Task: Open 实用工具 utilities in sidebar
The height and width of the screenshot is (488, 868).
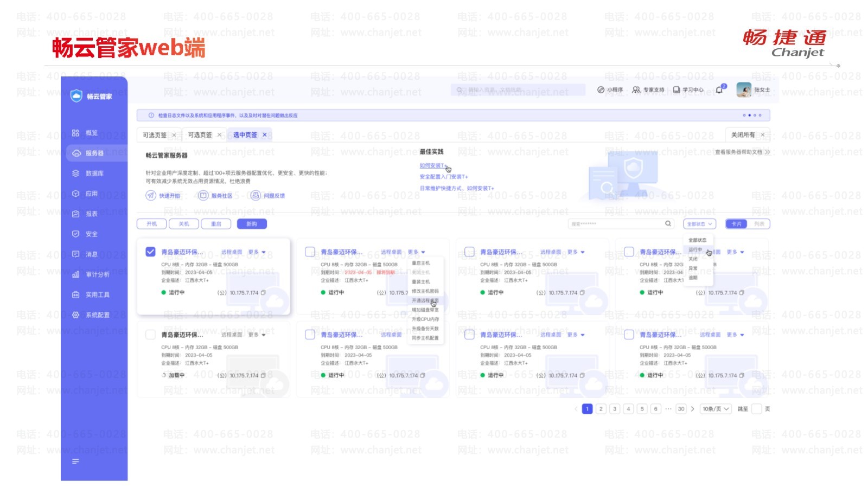Action: 91,294
